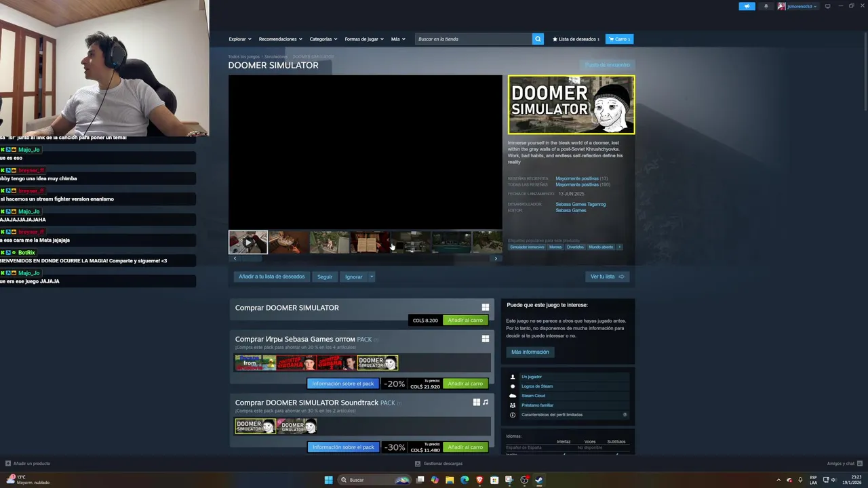The height and width of the screenshot is (488, 868).
Task: Focus the Buscar en la tienda field
Action: [x=473, y=39]
